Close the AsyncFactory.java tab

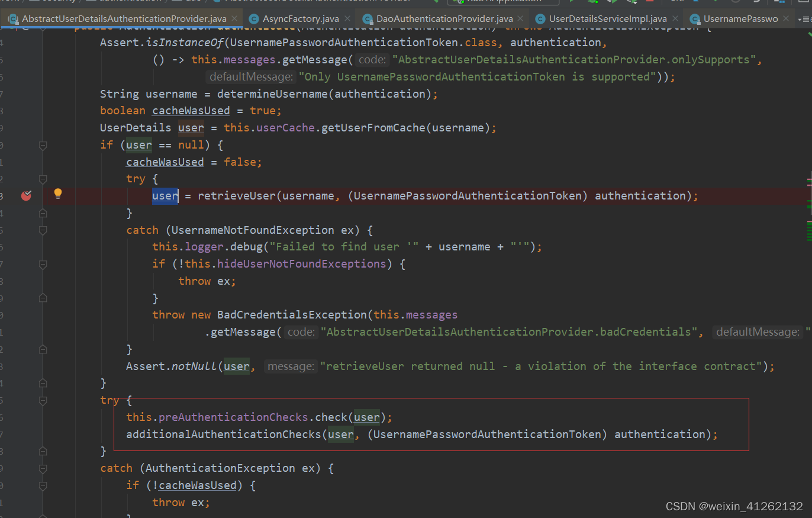pyautogui.click(x=347, y=19)
